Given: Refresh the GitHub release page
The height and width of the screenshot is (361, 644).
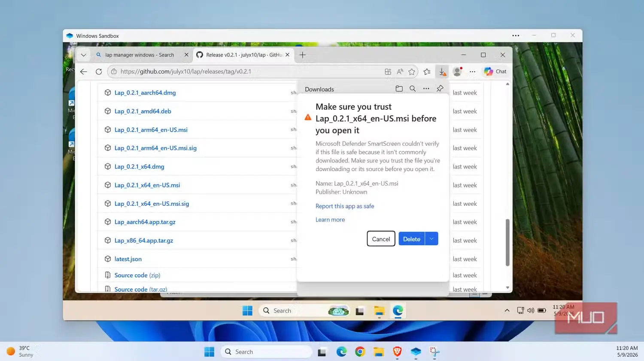Looking at the screenshot, I should tap(99, 72).
